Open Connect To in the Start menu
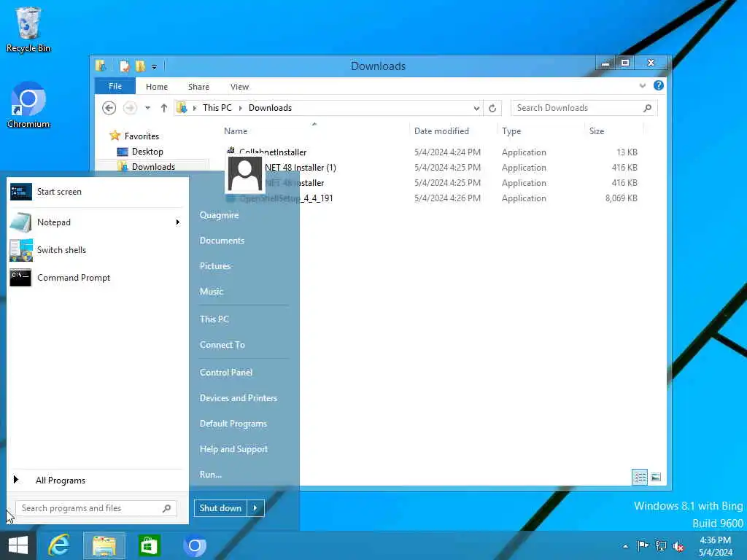 click(x=222, y=345)
